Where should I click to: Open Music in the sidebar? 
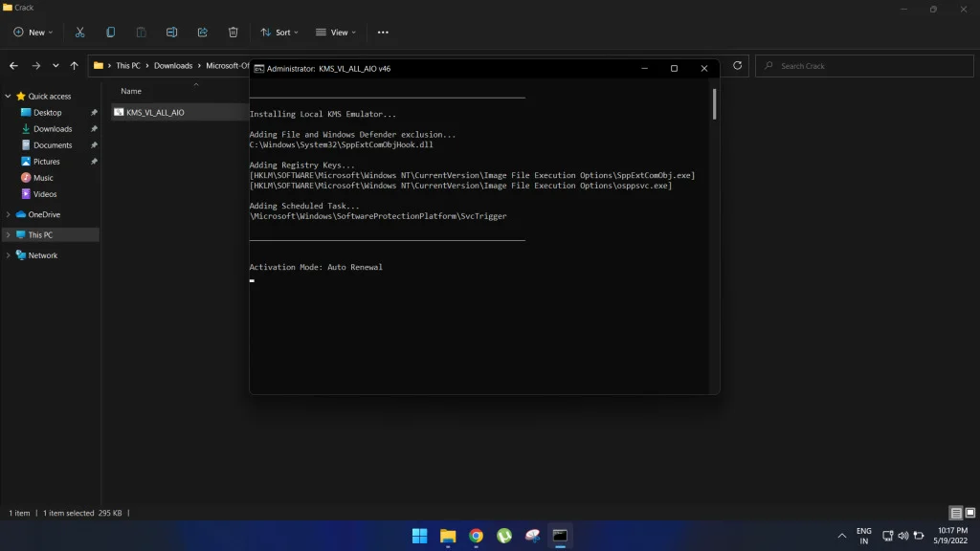(43, 177)
